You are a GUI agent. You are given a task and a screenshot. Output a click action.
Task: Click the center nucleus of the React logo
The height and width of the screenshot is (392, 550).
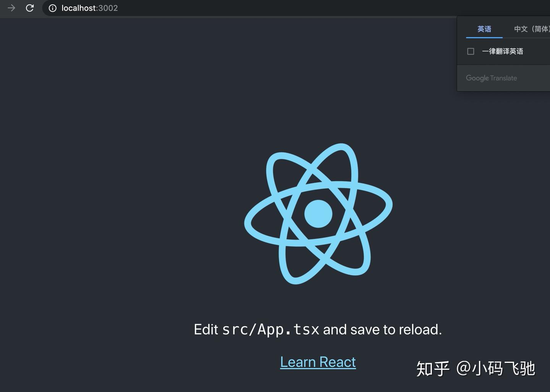318,214
